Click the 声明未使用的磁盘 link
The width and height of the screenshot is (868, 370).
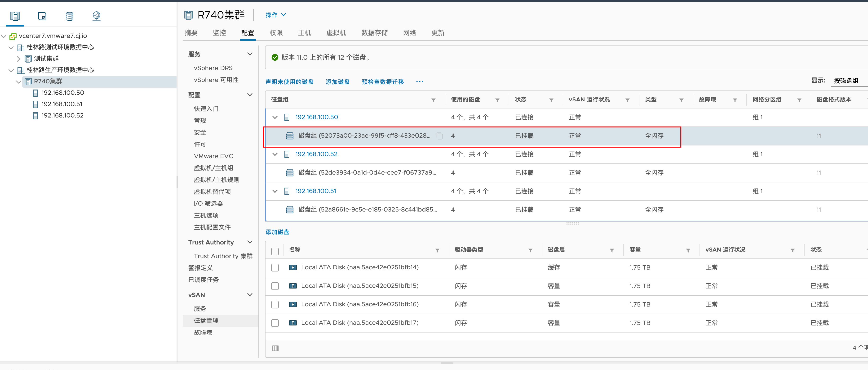pyautogui.click(x=289, y=82)
